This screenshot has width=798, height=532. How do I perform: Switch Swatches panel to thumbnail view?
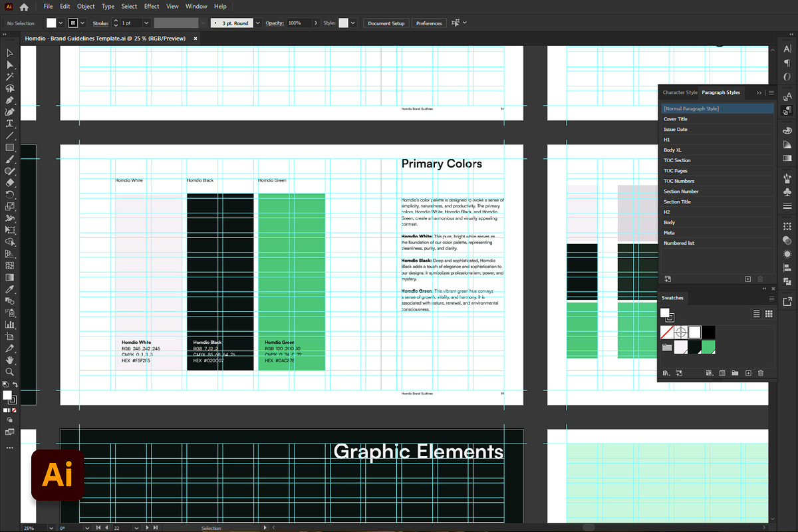769,313
